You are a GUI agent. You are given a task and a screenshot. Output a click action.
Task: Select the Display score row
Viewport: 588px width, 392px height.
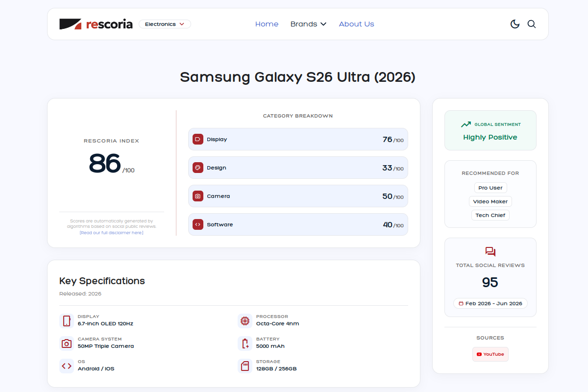298,139
